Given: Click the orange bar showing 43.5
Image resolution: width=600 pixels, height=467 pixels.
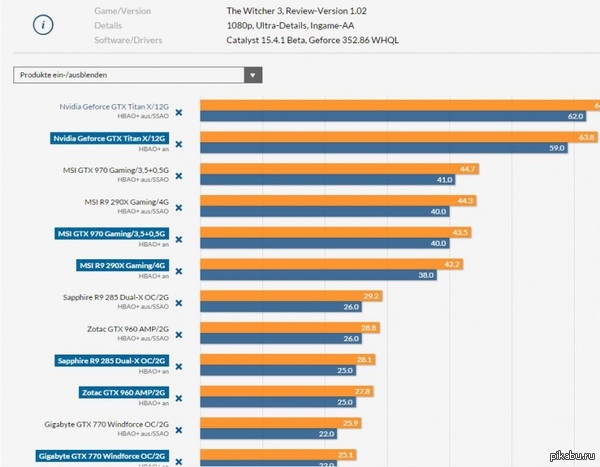Looking at the screenshot, I should click(x=336, y=232).
